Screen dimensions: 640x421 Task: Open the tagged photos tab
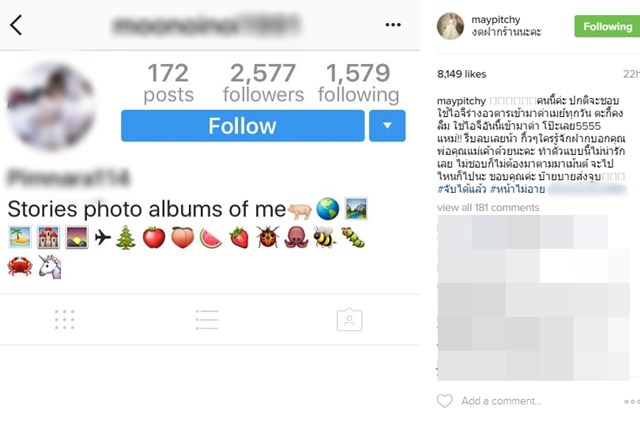coord(349,319)
